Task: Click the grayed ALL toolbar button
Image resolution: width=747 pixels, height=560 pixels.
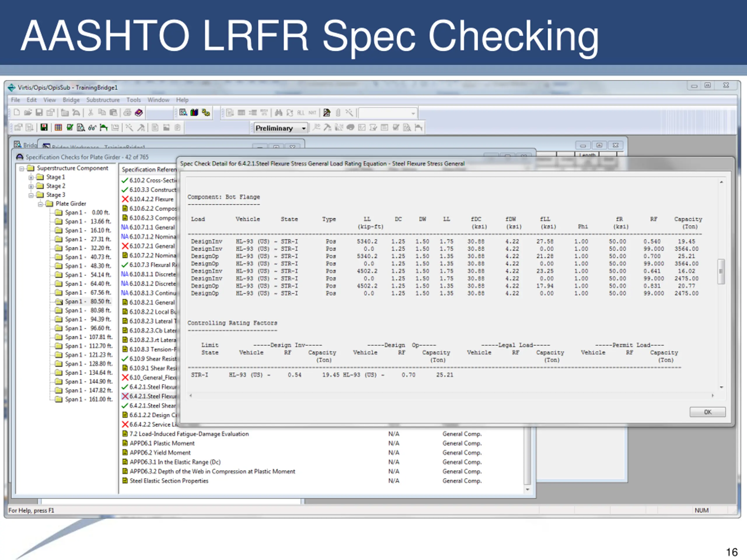Action: 301,113
